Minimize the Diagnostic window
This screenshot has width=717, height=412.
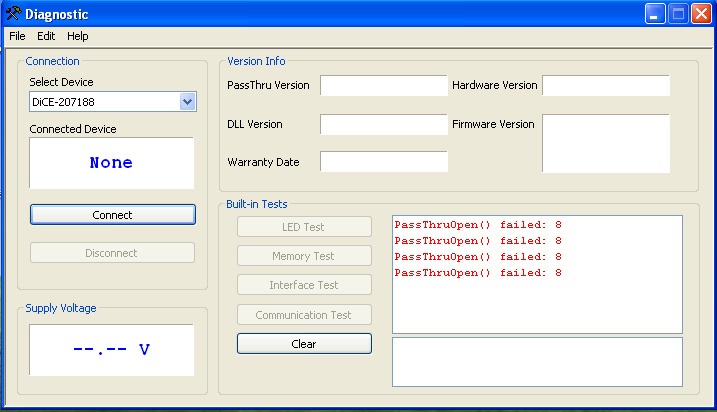(655, 14)
